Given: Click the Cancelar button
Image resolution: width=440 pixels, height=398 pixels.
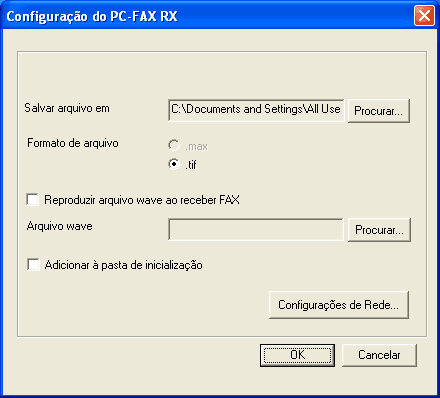Looking at the screenshot, I should click(379, 355).
